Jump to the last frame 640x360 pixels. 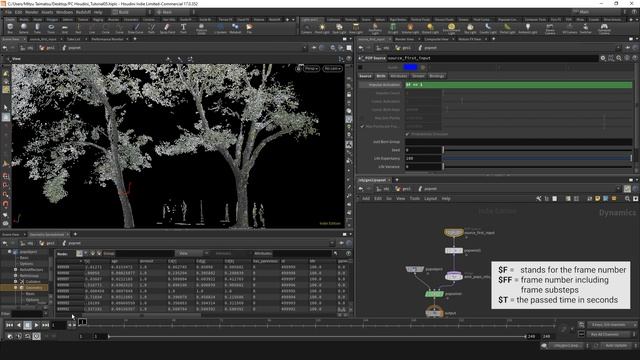click(45, 325)
